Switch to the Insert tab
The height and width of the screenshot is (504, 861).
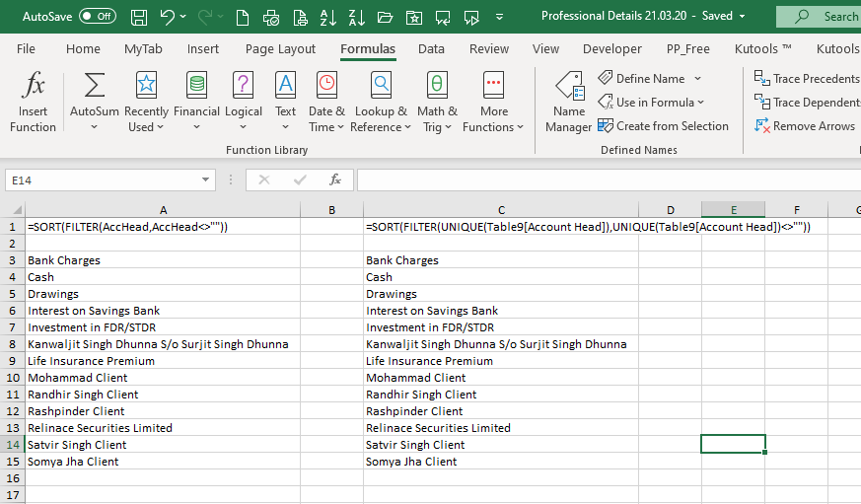tap(202, 49)
